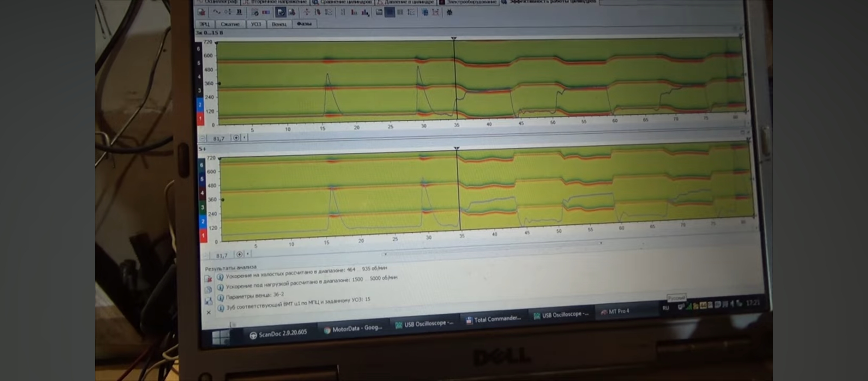Screen dimensions: 868x381
Task: Toggle the dark filled view mode button
Action: coord(390,12)
